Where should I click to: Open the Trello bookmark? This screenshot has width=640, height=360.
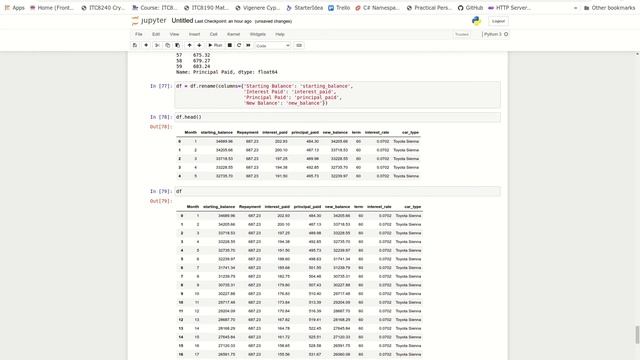tap(339, 8)
